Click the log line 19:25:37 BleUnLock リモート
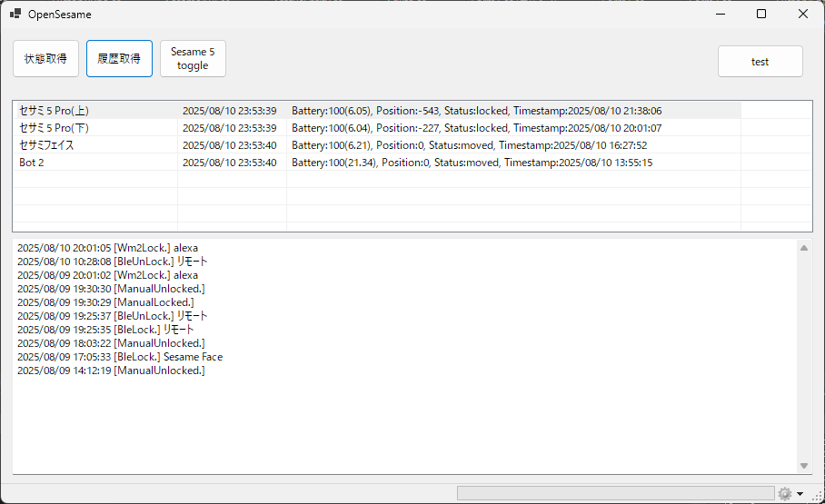Screen dimensions: 825x504 click(x=113, y=316)
